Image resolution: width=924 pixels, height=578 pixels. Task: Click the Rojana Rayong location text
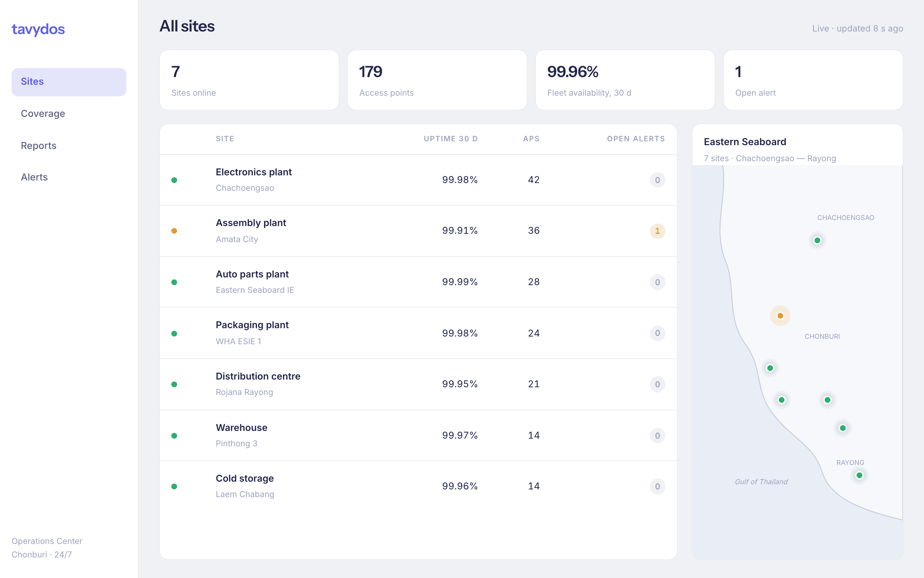pos(244,392)
